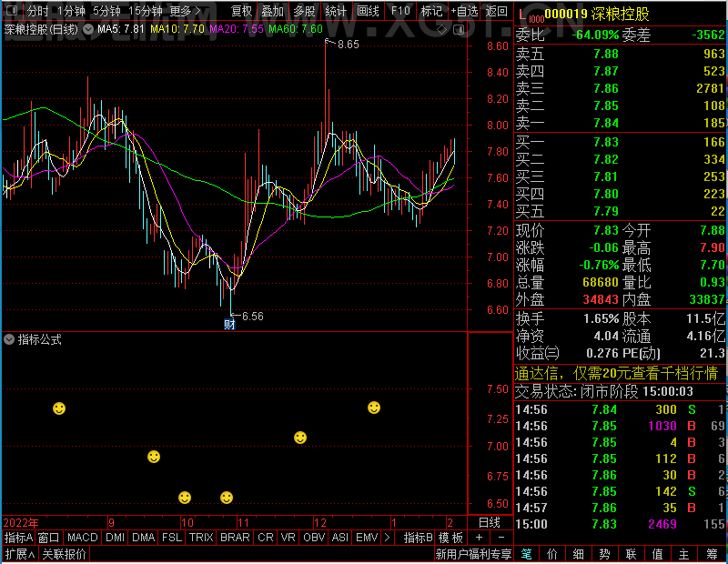Select the 5分钟 period
728x564 pixels.
(106, 11)
